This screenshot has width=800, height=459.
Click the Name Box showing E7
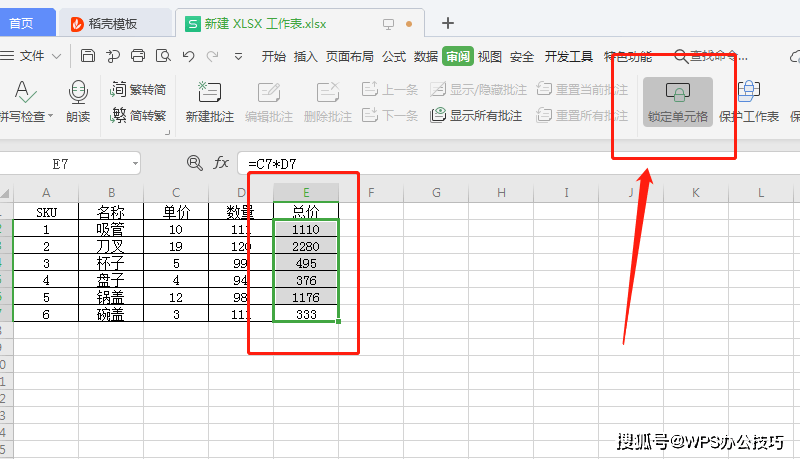click(60, 164)
